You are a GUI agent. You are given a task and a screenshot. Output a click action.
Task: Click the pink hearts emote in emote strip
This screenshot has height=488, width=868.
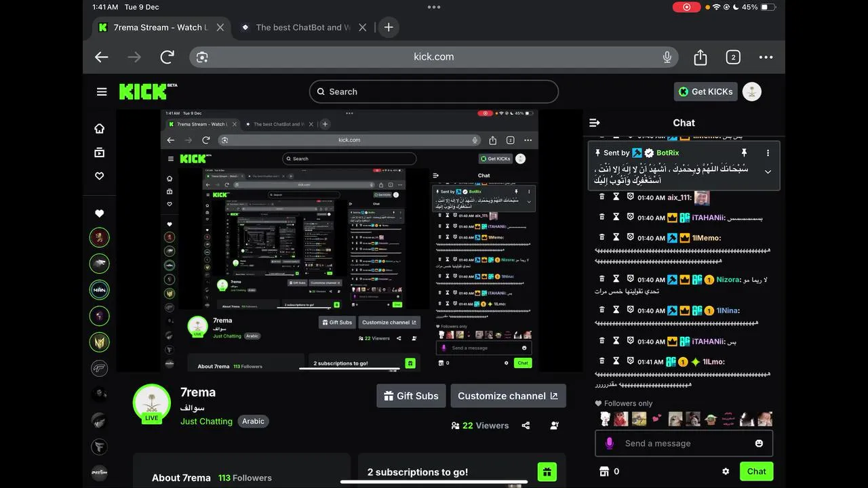pyautogui.click(x=656, y=419)
